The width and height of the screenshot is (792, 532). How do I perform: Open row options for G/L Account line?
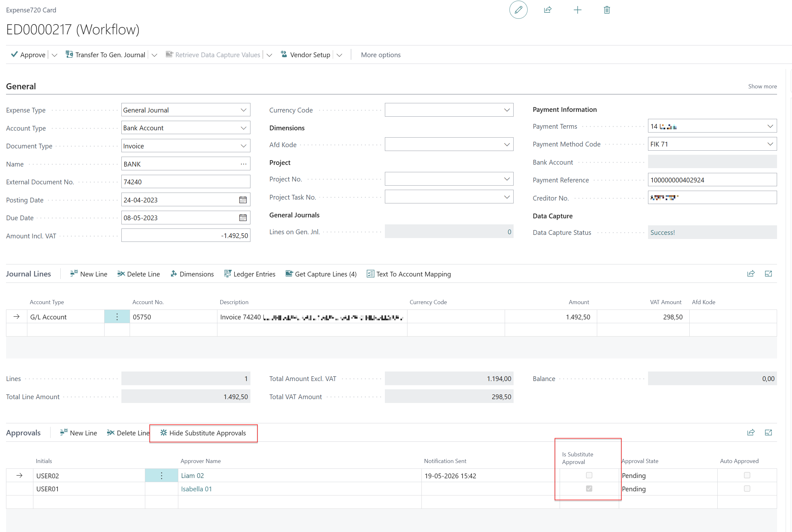[x=117, y=317]
